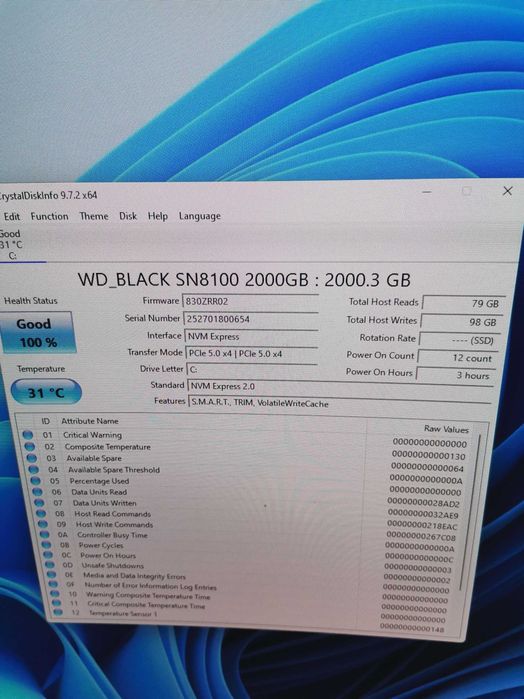This screenshot has width=524, height=699.
Task: Click the Interface field NVM Express
Action: [251, 337]
